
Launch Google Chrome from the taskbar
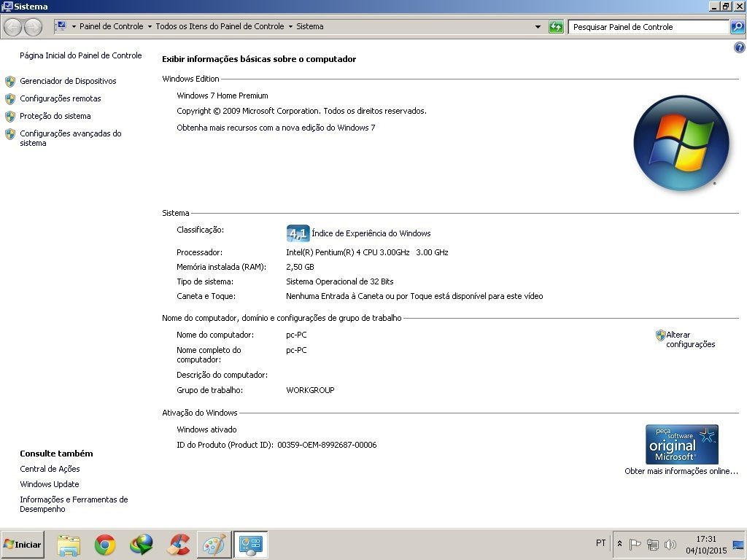(x=105, y=544)
